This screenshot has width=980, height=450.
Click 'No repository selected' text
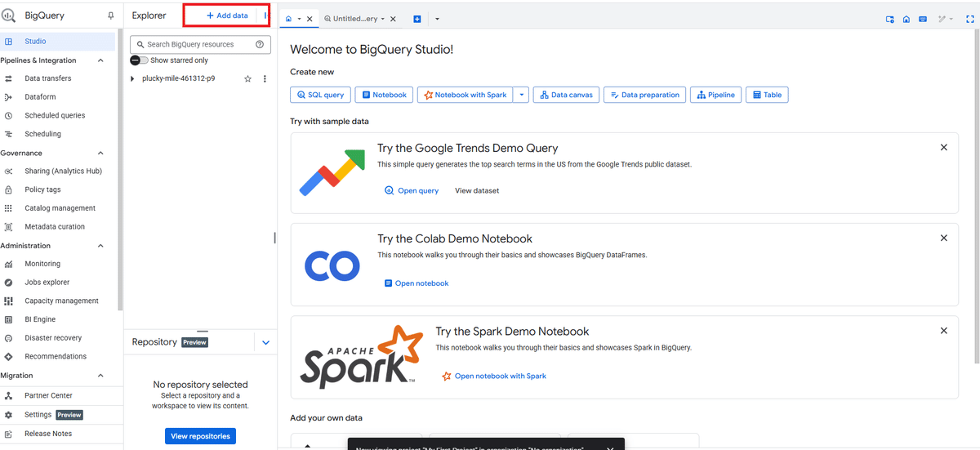click(200, 384)
